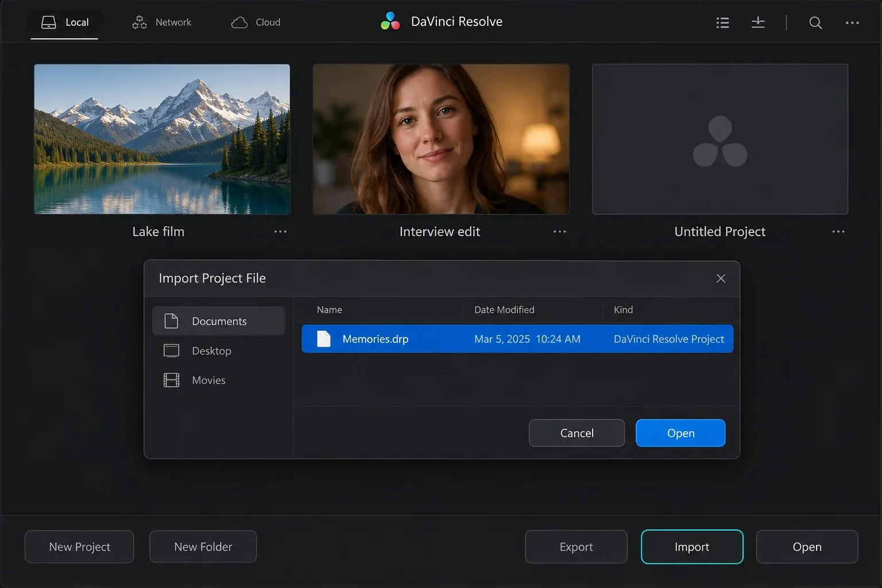This screenshot has width=882, height=588.
Task: Select the Lake film thumbnail
Action: coord(162,139)
